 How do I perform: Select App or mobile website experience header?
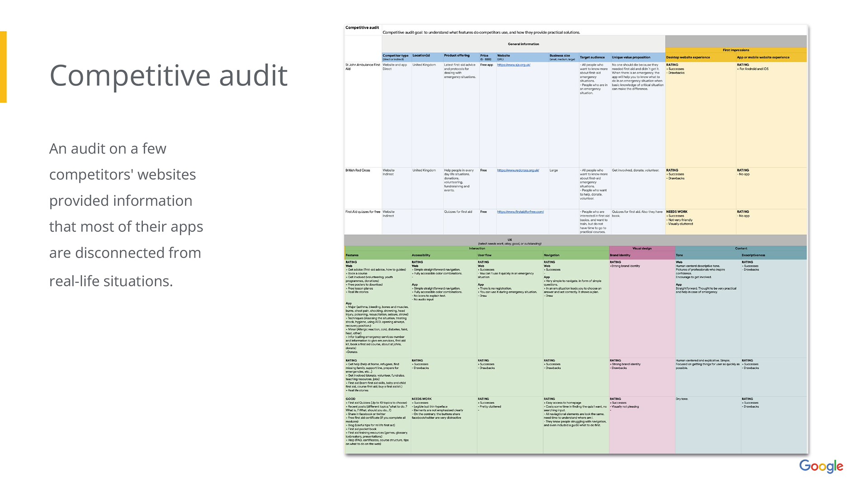[763, 57]
